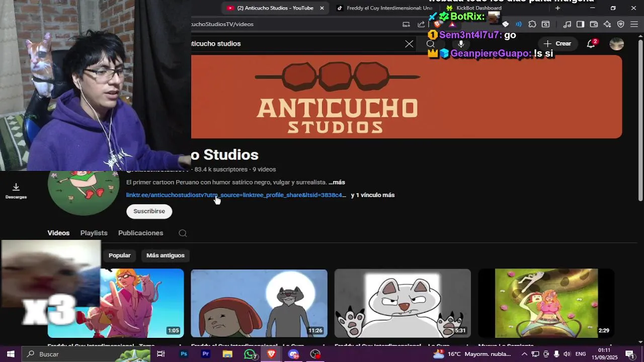Open the 2:29 serpent video thumbnail
The height and width of the screenshot is (362, 644).
[x=546, y=303]
